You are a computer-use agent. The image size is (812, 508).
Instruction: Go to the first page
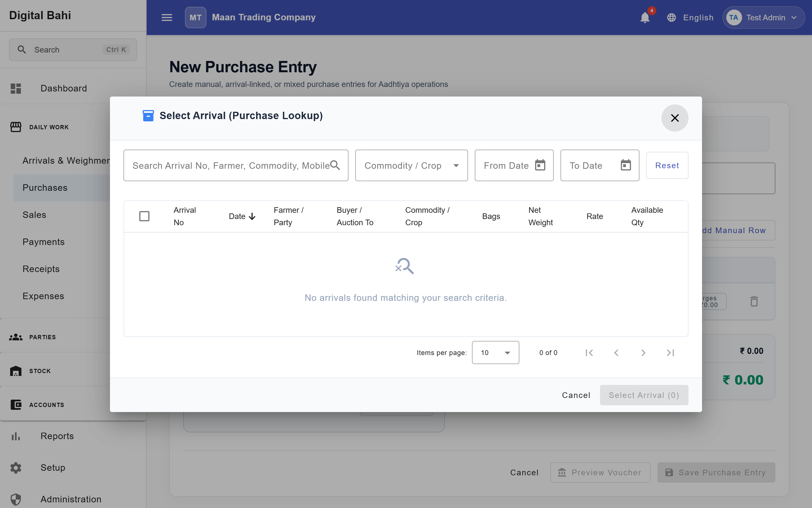[x=589, y=352]
